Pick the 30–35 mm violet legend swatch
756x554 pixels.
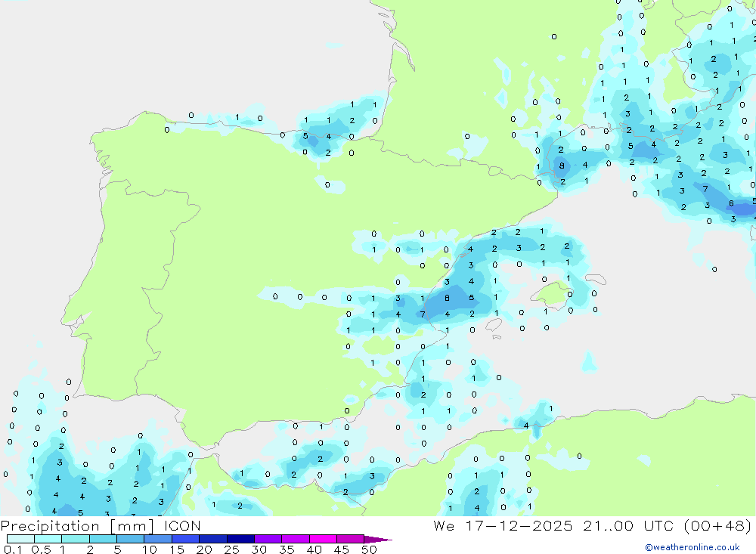pos(268,539)
